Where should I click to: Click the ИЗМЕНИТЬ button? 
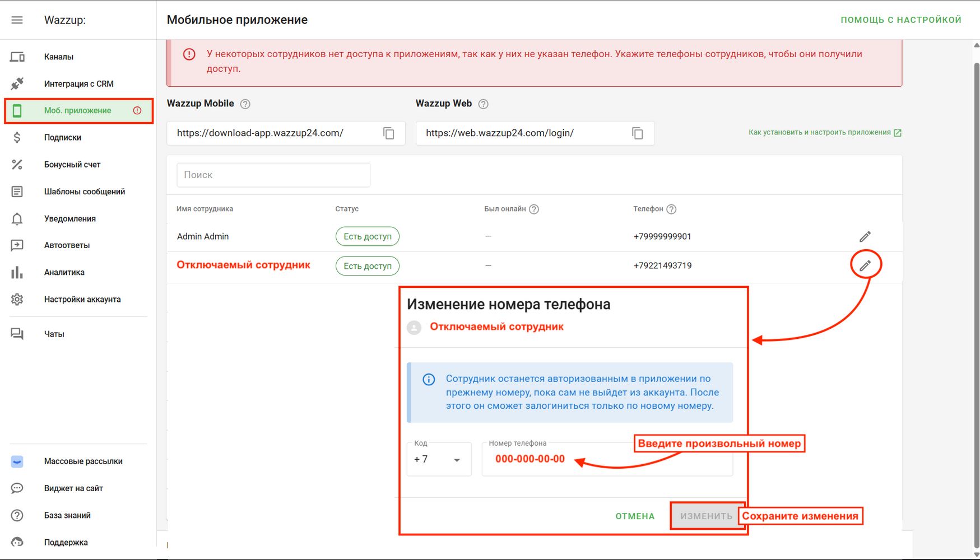707,516
